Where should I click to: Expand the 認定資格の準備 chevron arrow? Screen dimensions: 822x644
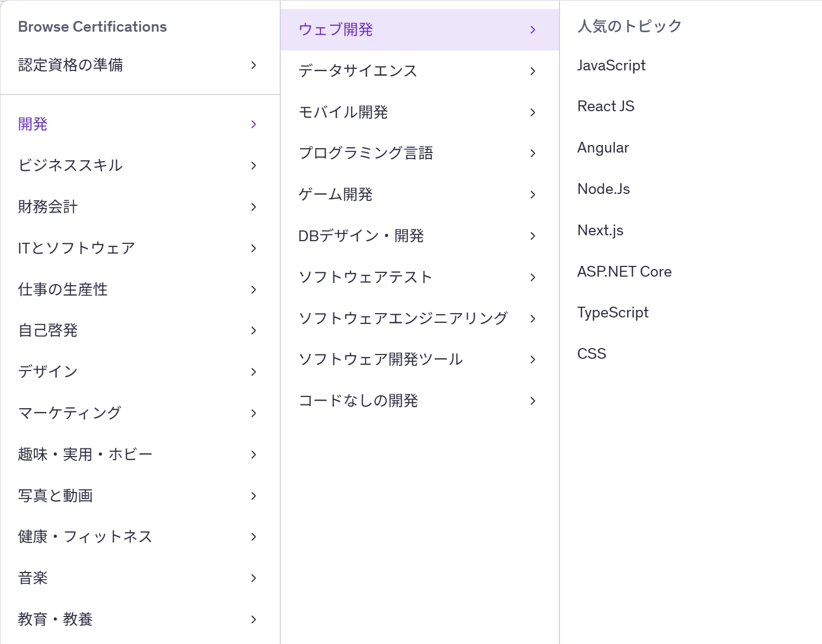pyautogui.click(x=254, y=65)
